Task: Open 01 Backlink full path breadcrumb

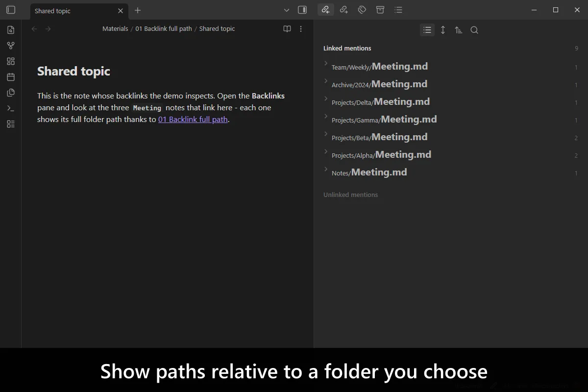Action: 164,29
